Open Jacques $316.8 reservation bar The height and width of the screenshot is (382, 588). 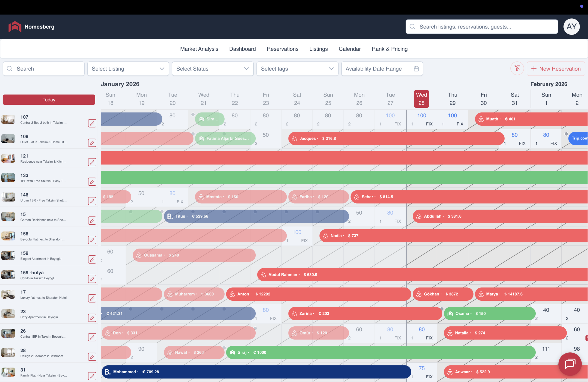pos(395,138)
